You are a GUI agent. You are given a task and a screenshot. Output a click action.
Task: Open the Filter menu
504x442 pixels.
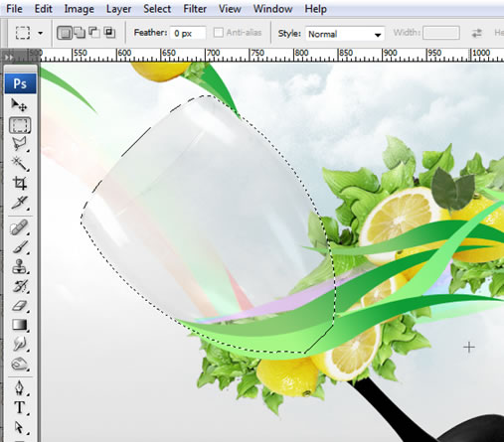[x=195, y=9]
